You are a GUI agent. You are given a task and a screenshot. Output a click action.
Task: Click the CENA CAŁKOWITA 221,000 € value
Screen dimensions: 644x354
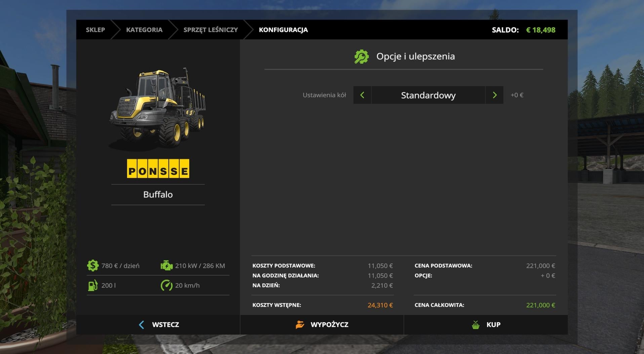[x=540, y=305]
